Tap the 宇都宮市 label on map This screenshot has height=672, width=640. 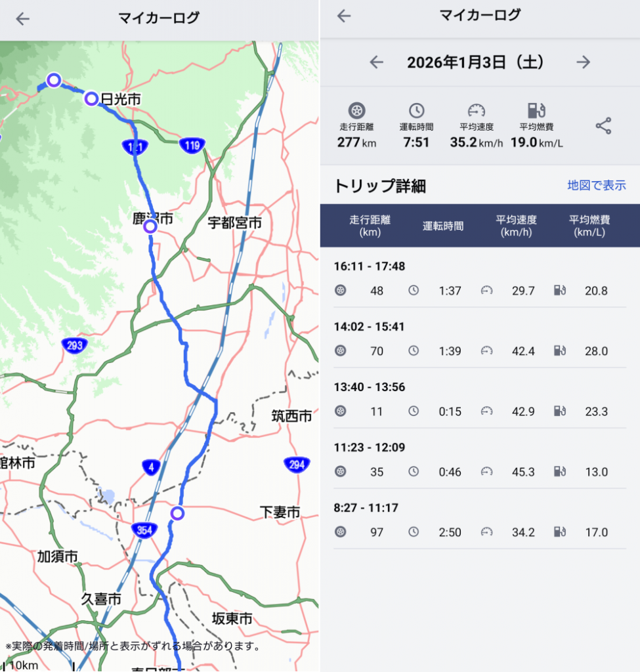pyautogui.click(x=234, y=223)
